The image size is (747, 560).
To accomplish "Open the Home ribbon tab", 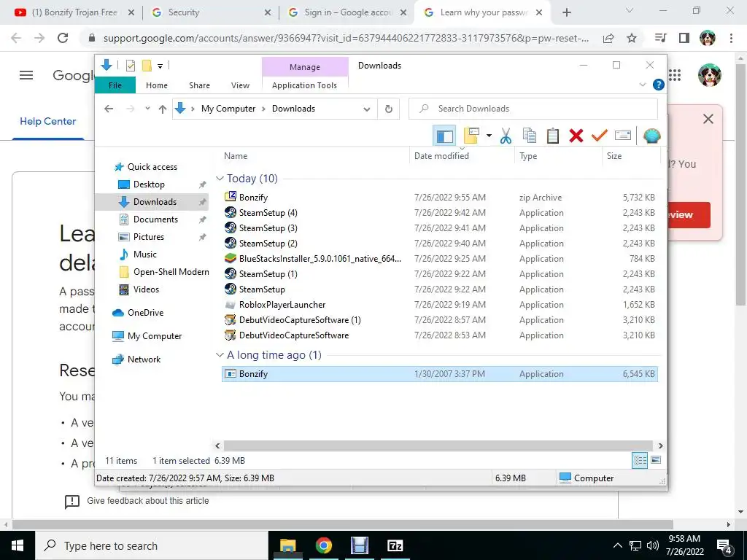I will 157,85.
